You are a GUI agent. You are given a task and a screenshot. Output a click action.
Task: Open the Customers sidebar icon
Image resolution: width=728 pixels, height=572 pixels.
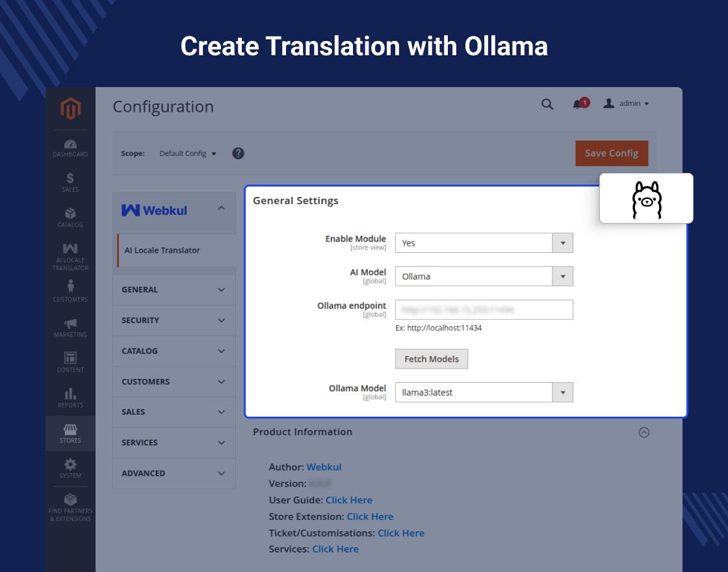point(70,291)
